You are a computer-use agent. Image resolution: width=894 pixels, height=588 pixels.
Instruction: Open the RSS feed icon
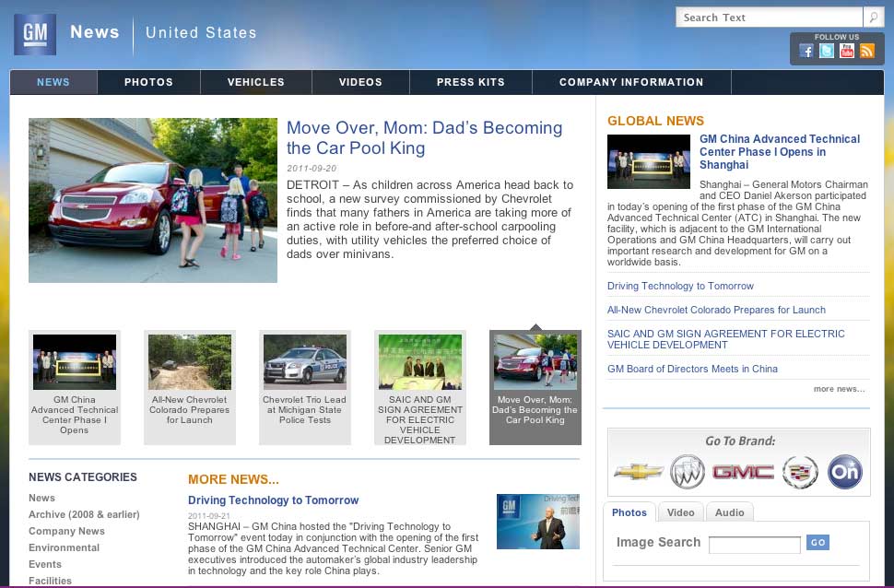tap(866, 51)
